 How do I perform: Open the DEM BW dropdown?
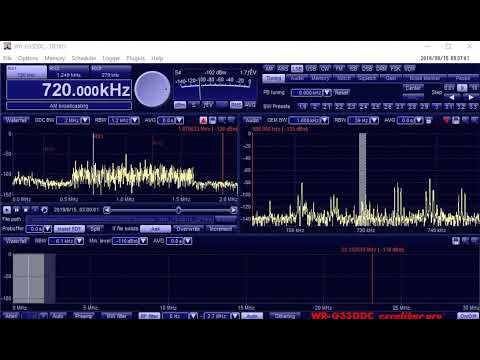324,120
